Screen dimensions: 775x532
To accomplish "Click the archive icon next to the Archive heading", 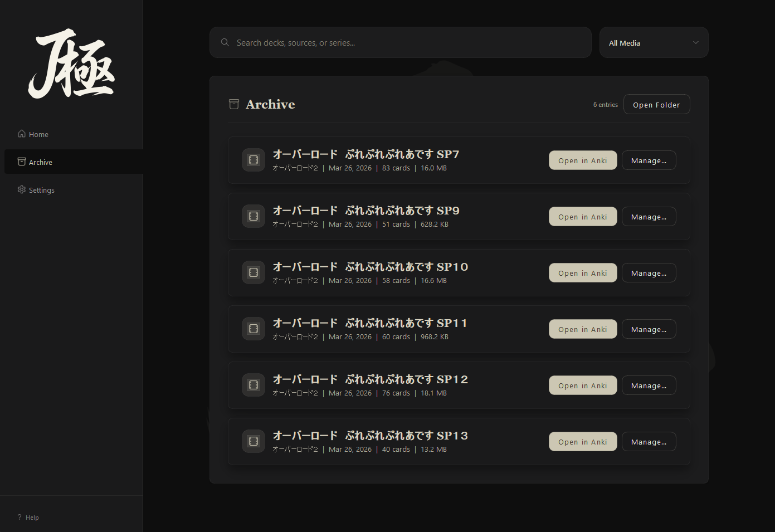I will tap(234, 104).
